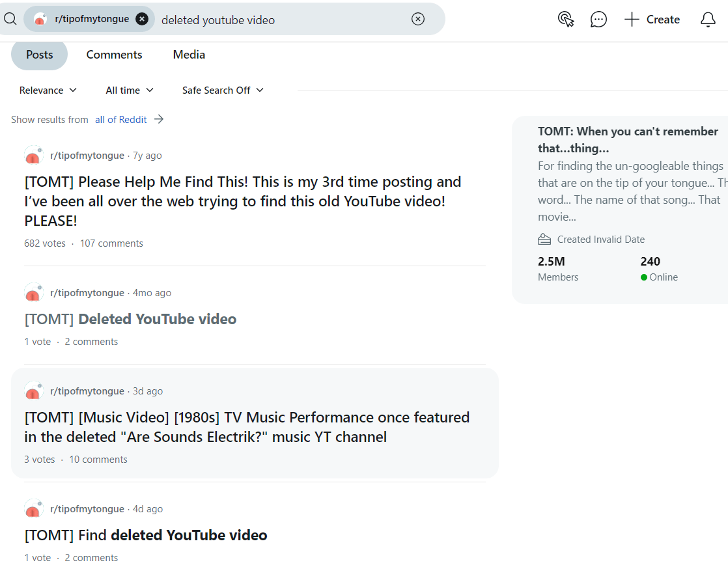Open the Safe Search Off dropdown

[x=223, y=90]
